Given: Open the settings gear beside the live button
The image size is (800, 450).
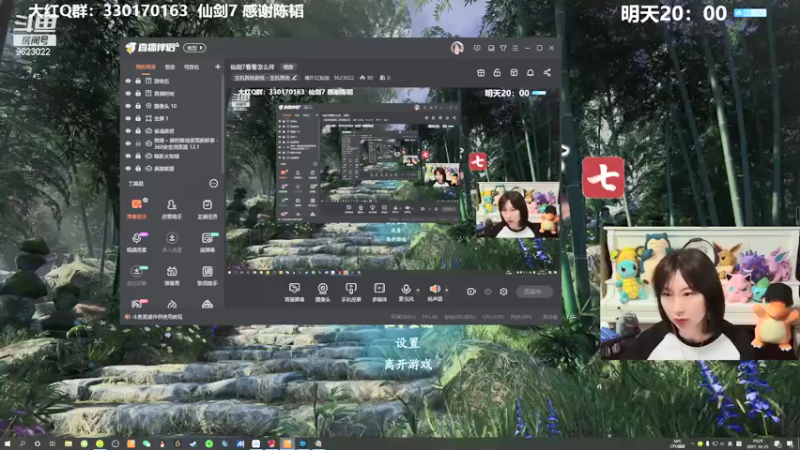Looking at the screenshot, I should pos(504,292).
